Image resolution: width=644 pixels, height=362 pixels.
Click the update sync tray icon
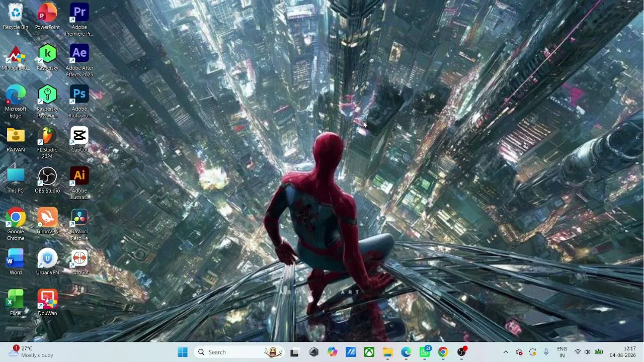pos(532,352)
